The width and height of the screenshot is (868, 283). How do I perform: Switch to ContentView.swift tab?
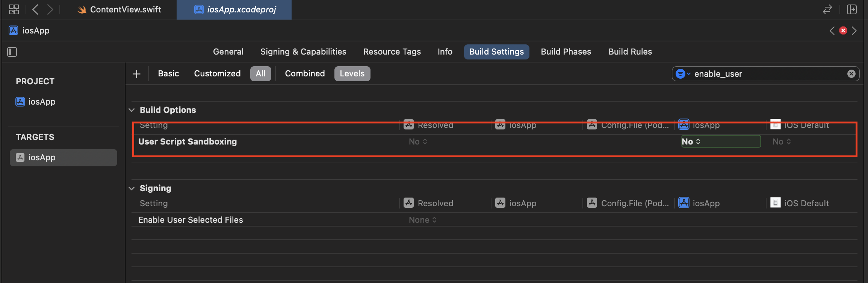pyautogui.click(x=120, y=10)
